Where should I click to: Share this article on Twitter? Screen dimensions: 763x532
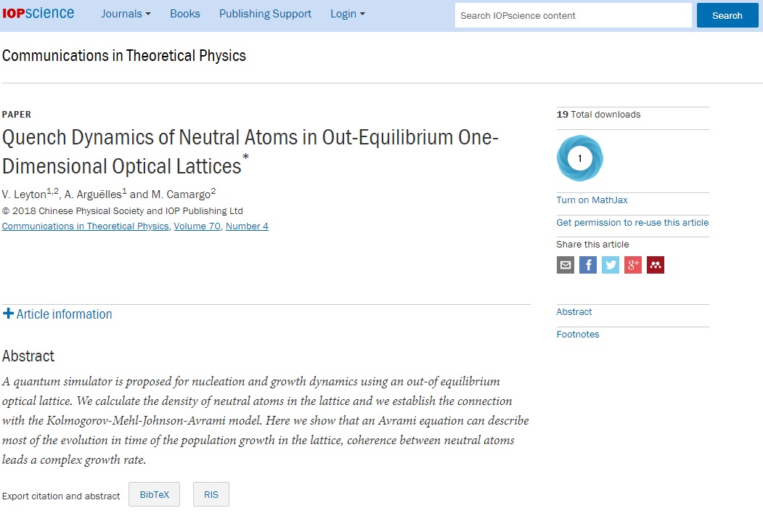click(611, 265)
